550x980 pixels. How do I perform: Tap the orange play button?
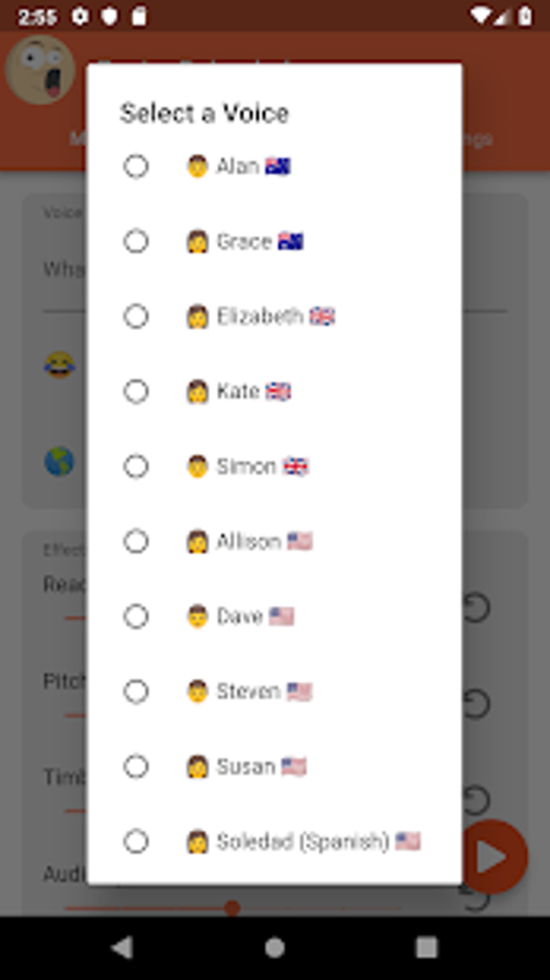495,856
